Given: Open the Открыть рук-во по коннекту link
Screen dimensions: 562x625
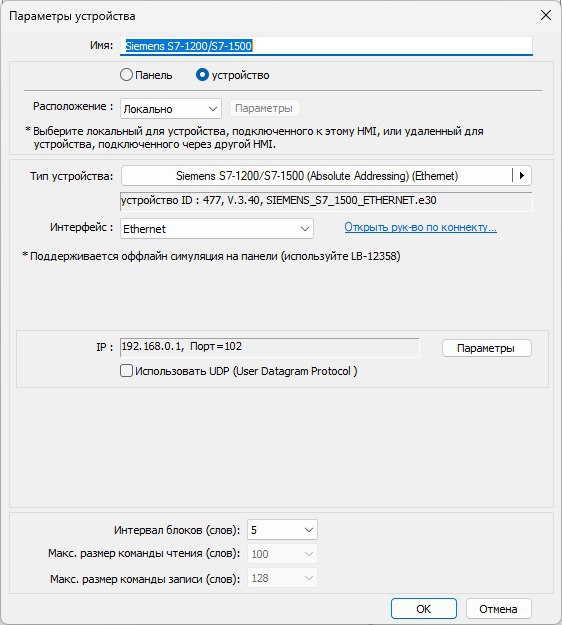Looking at the screenshot, I should click(x=421, y=227).
